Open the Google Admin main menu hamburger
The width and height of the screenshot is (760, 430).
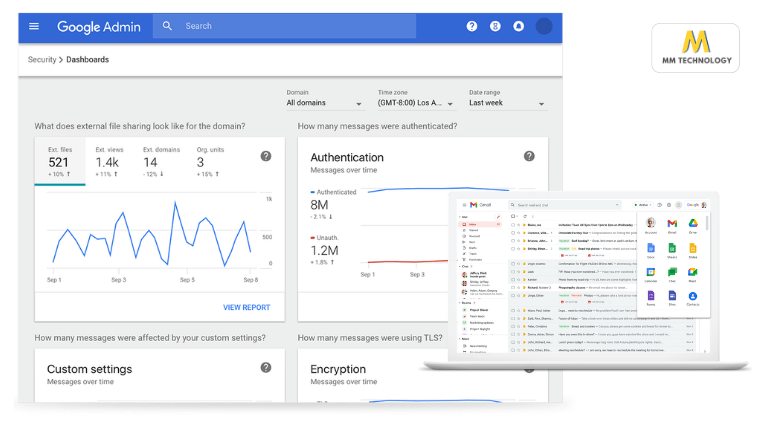33,26
